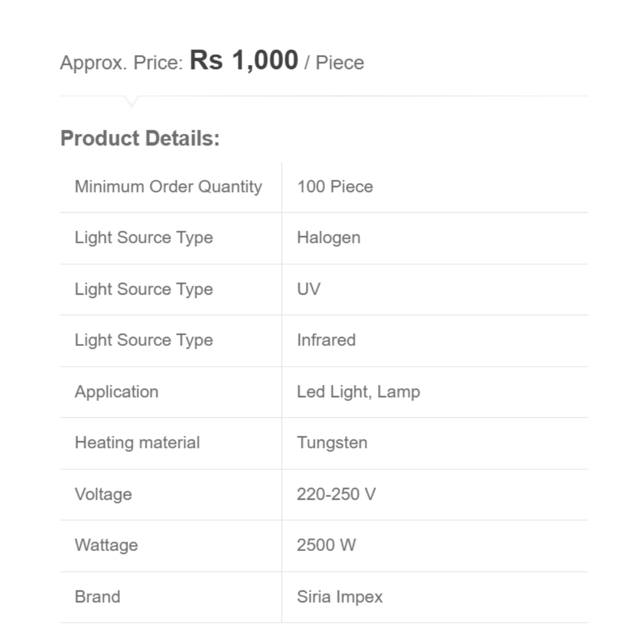Click the 100 Piece value
The width and height of the screenshot is (644, 644).
point(335,187)
